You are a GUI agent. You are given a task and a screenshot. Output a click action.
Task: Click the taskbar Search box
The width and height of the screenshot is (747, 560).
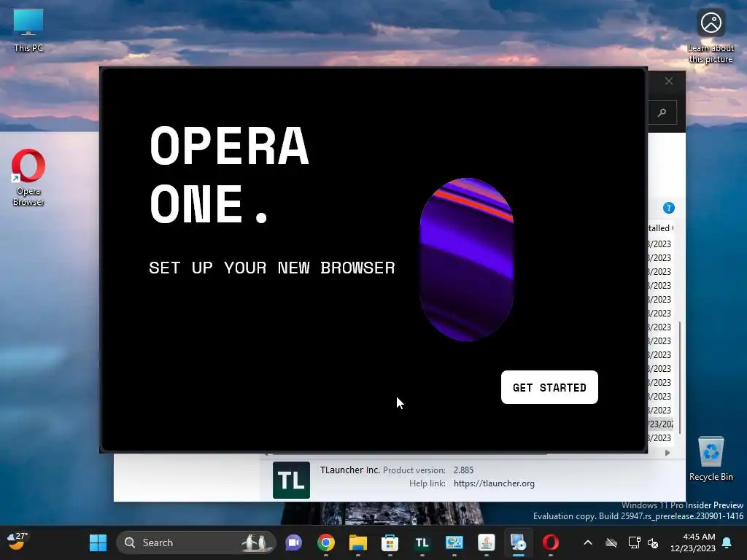196,542
